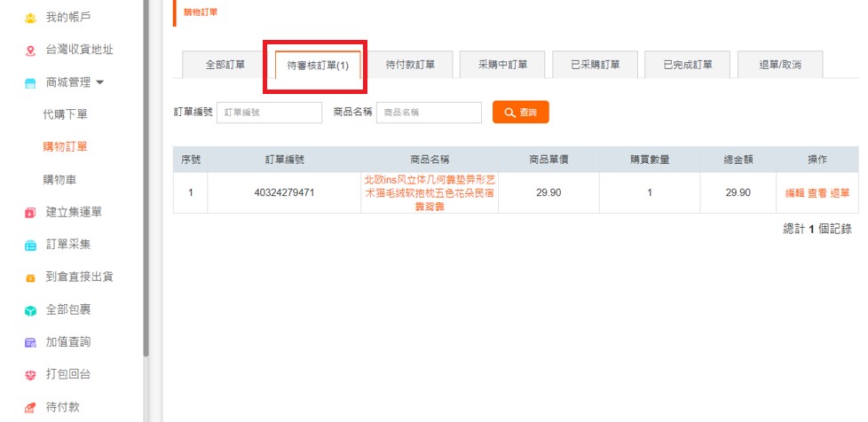Click the 商城管理 store icon
The width and height of the screenshot is (868, 422).
pos(30,82)
